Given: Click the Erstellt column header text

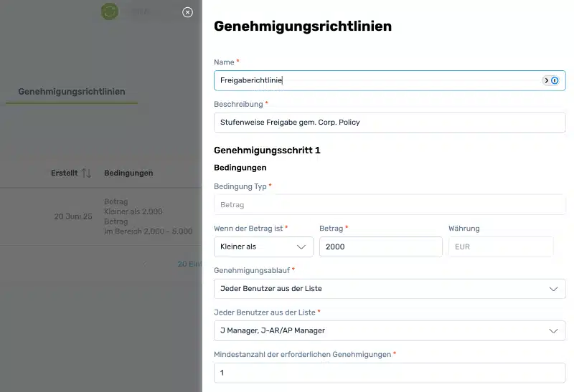Looking at the screenshot, I should point(64,173).
